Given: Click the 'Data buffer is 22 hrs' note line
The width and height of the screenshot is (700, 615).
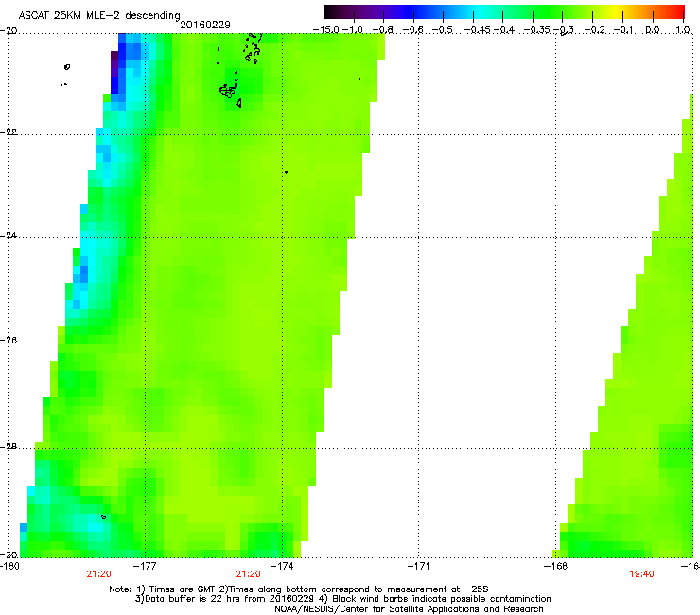Looking at the screenshot, I should [342, 599].
